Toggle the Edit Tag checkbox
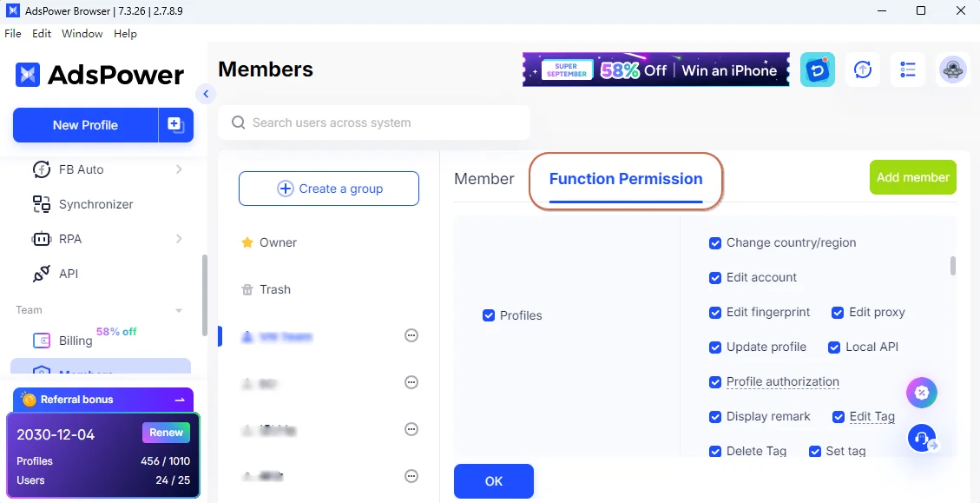The image size is (980, 503). click(839, 417)
